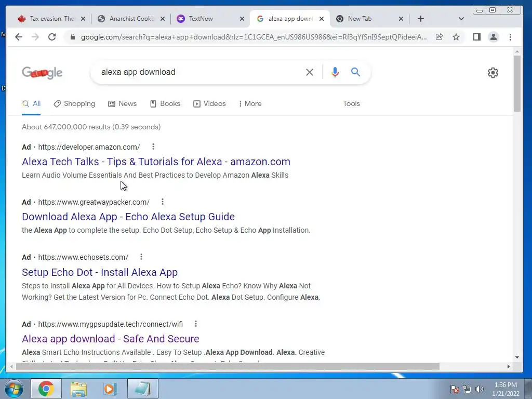Bookmark this page with the star icon

click(x=456, y=37)
